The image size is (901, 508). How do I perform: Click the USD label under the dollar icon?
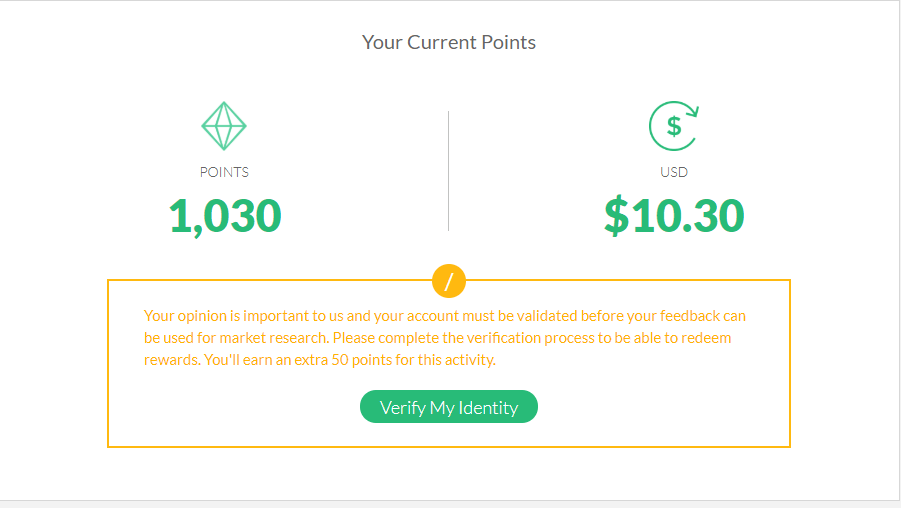(674, 172)
